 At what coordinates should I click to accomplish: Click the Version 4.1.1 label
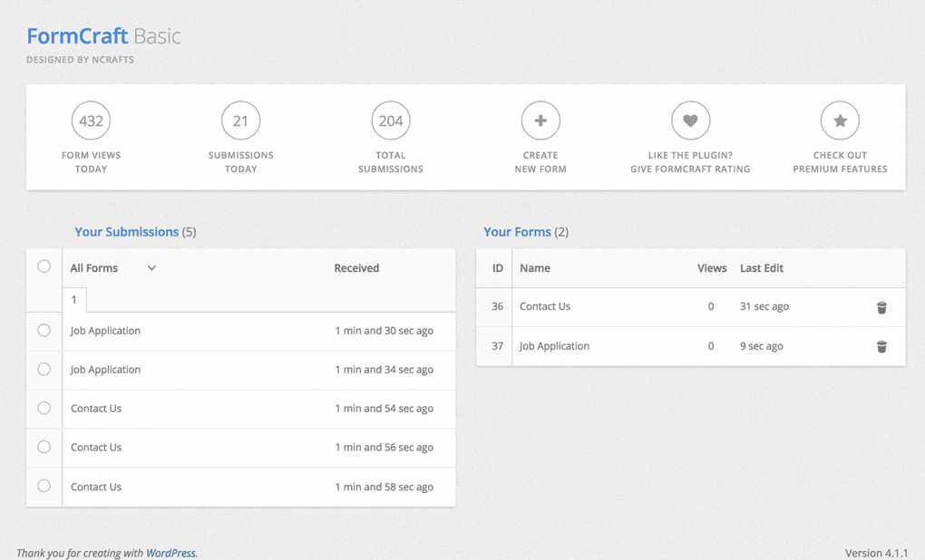tap(877, 553)
